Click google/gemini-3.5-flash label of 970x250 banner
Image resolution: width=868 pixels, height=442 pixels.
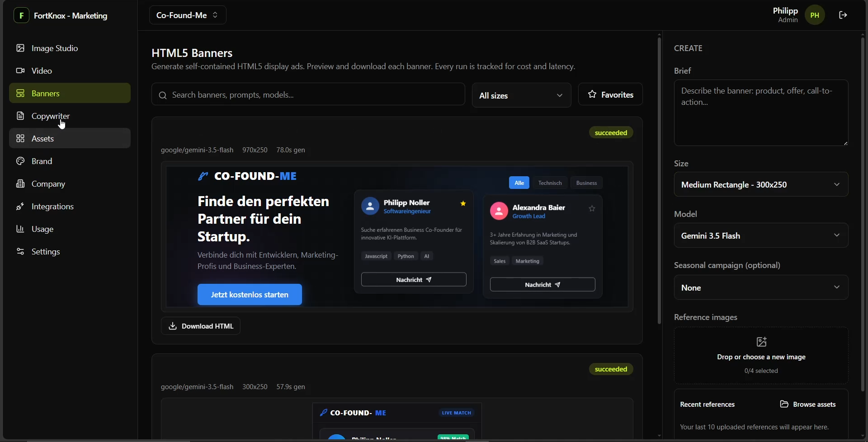(197, 150)
